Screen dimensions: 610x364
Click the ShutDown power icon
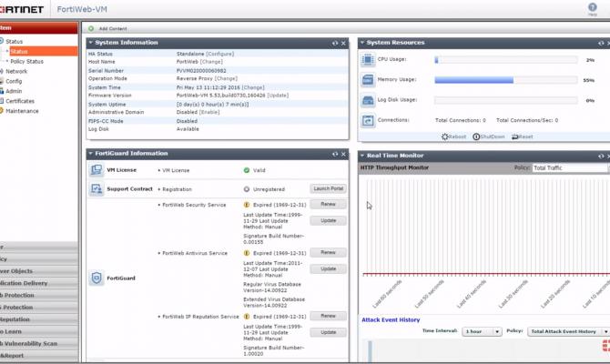click(476, 136)
